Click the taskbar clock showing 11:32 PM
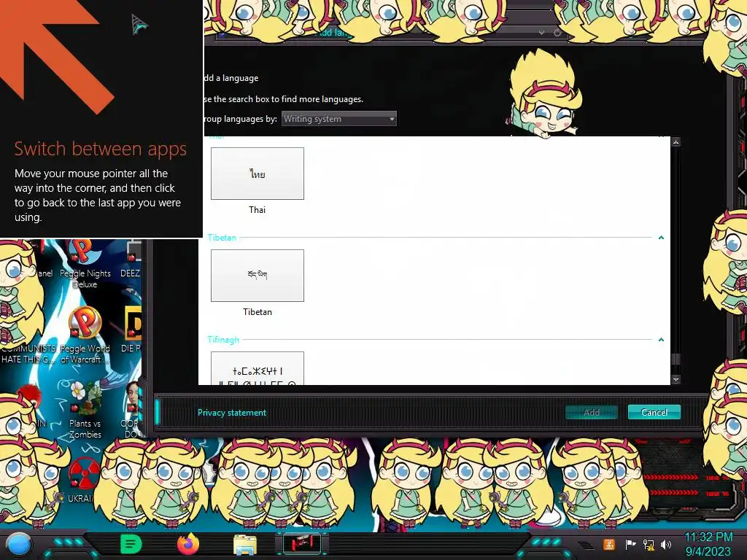 coord(708,544)
